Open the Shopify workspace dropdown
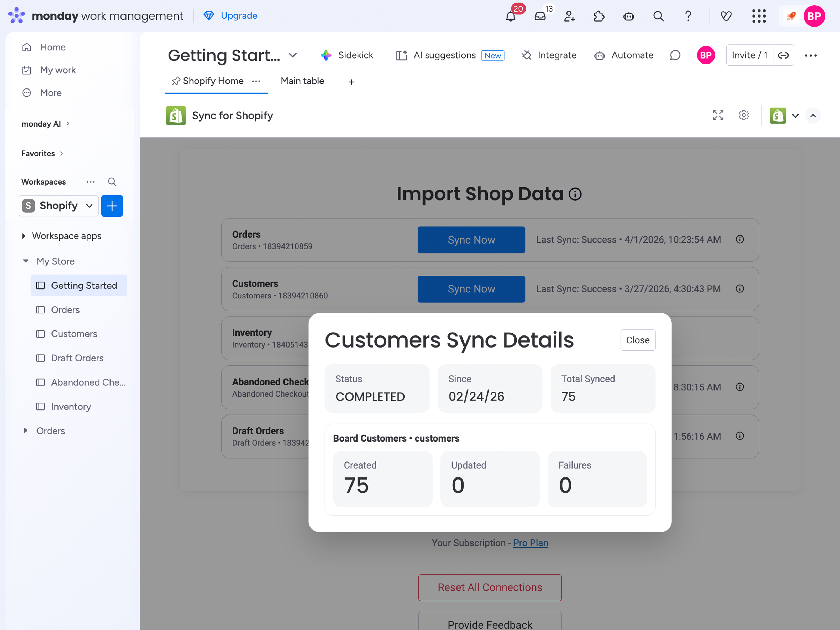 pos(59,206)
